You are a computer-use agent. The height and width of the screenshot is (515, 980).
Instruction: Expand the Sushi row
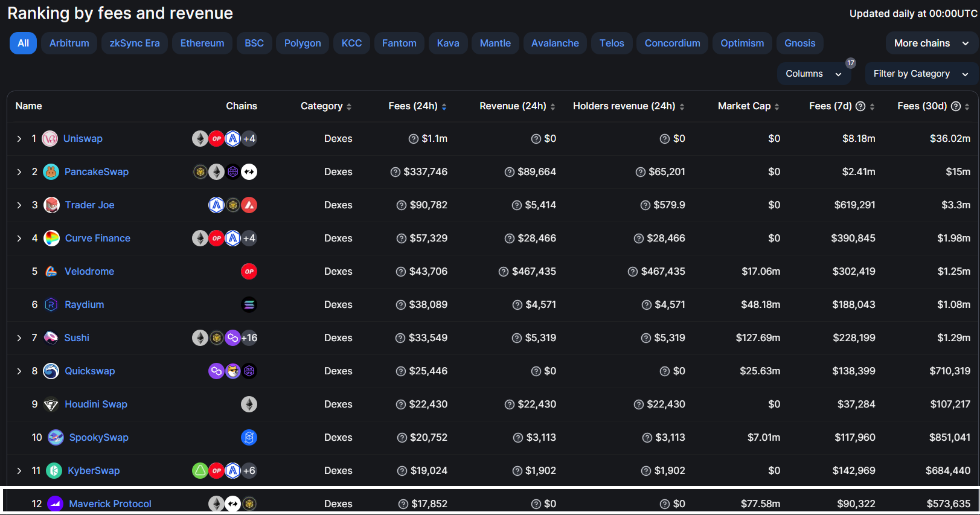[x=19, y=338]
